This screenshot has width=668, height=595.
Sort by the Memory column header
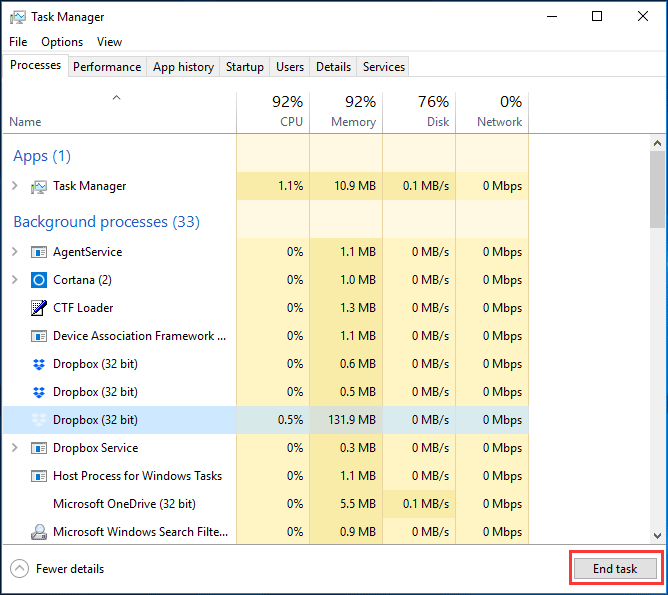click(x=346, y=112)
